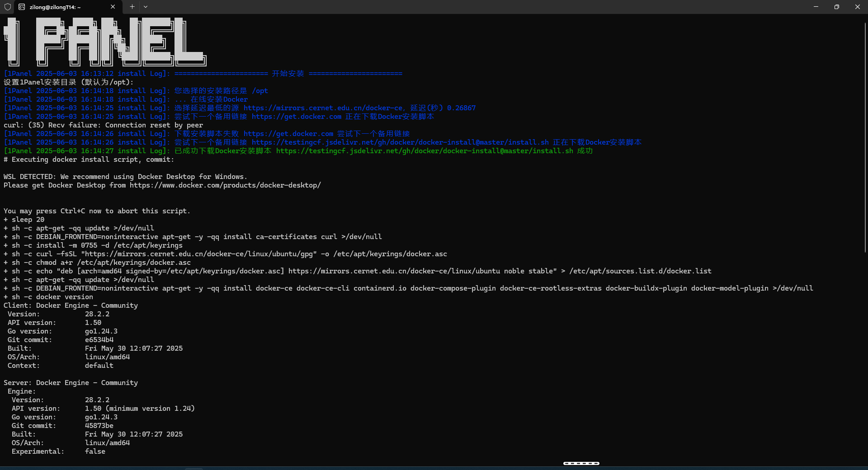Close the zilong@zilongT14 tab
Image resolution: width=868 pixels, height=470 pixels.
(x=113, y=7)
